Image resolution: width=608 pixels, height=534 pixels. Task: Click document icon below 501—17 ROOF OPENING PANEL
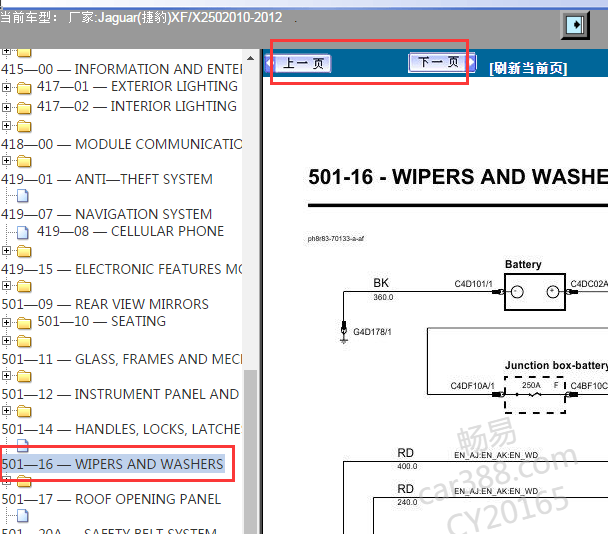click(x=22, y=516)
